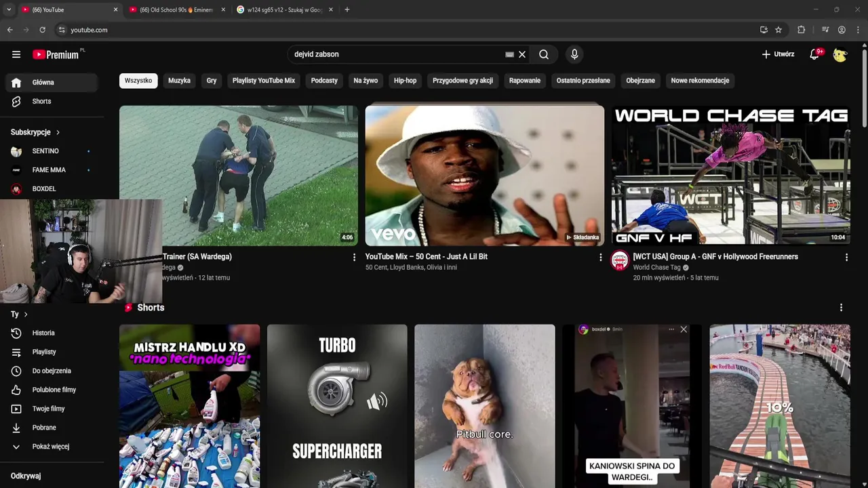This screenshot has height=488, width=868.
Task: Open Kaniowski spina do Wardegi short
Action: click(x=632, y=406)
